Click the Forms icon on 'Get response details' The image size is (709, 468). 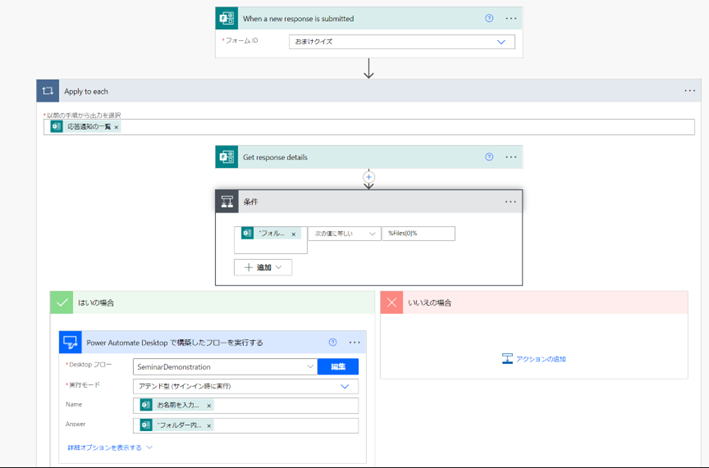[x=227, y=157]
